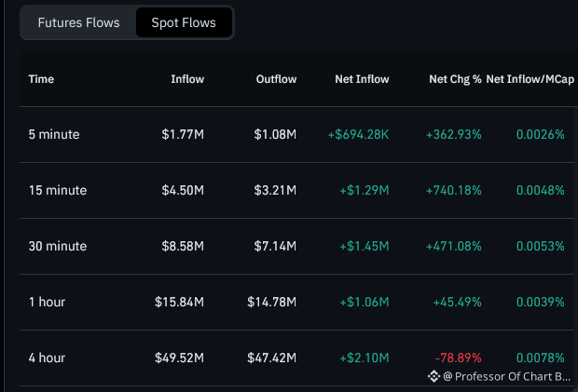Switch to the Futures Flows tab
578x392 pixels.
[78, 23]
